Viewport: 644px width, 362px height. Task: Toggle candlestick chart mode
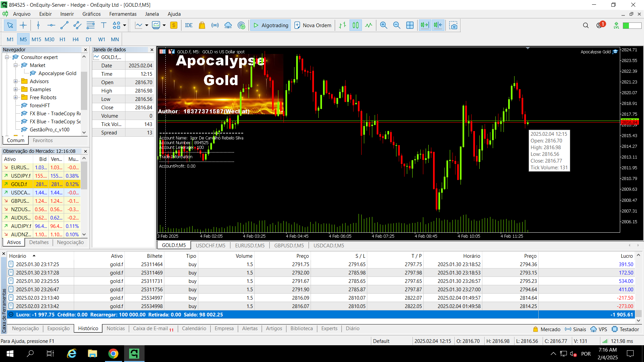(x=356, y=25)
